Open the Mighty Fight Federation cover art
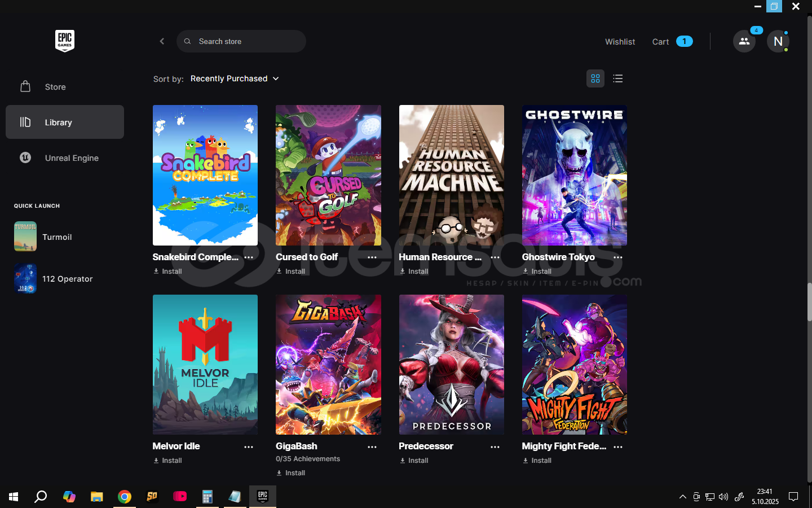Screen dimensions: 812x508 (x=575, y=365)
